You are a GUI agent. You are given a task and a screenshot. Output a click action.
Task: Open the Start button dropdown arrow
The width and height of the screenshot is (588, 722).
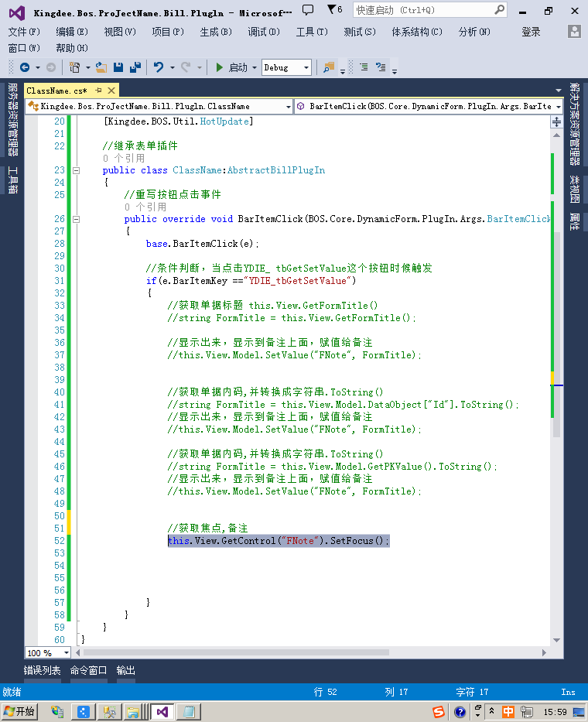click(255, 67)
